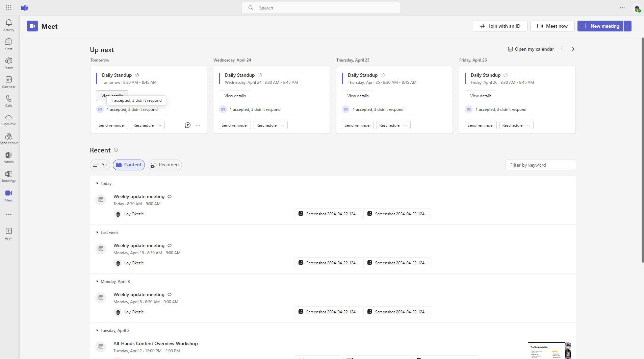
Task: Collapse the Last week section
Action: (97, 233)
